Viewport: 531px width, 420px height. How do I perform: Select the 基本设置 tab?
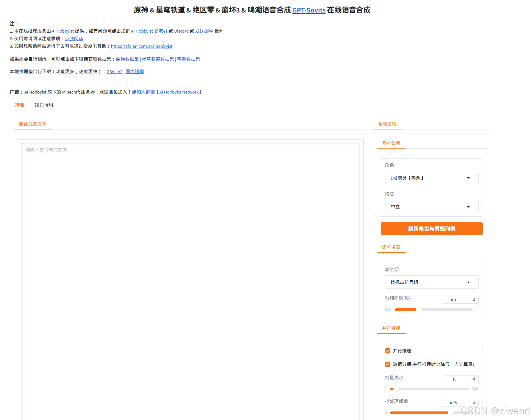click(391, 143)
